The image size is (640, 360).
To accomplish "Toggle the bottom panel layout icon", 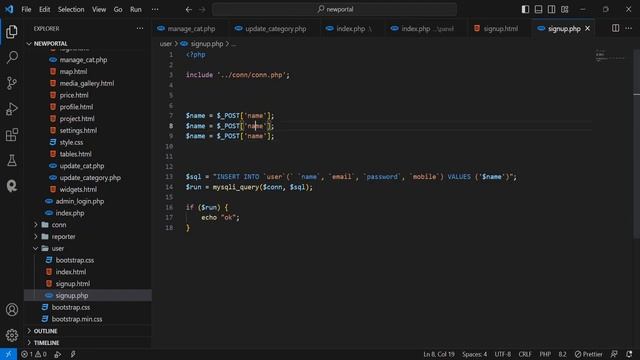I will click(x=538, y=9).
